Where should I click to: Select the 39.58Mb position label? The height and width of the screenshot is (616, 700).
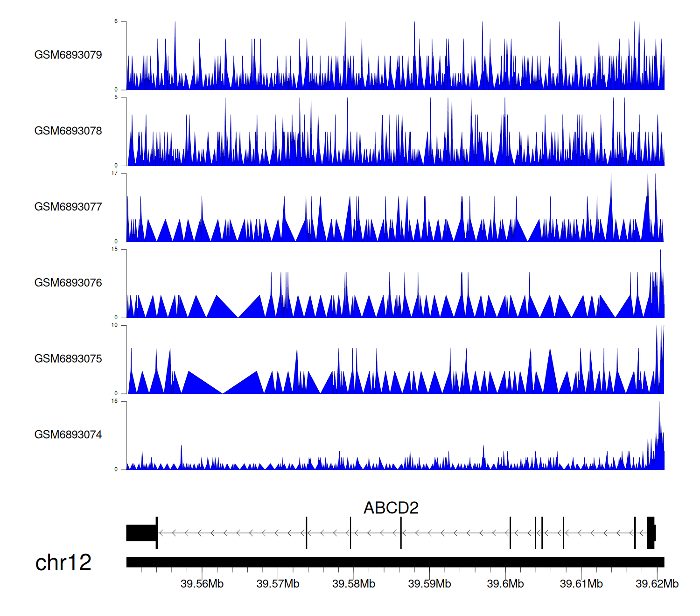(x=354, y=584)
